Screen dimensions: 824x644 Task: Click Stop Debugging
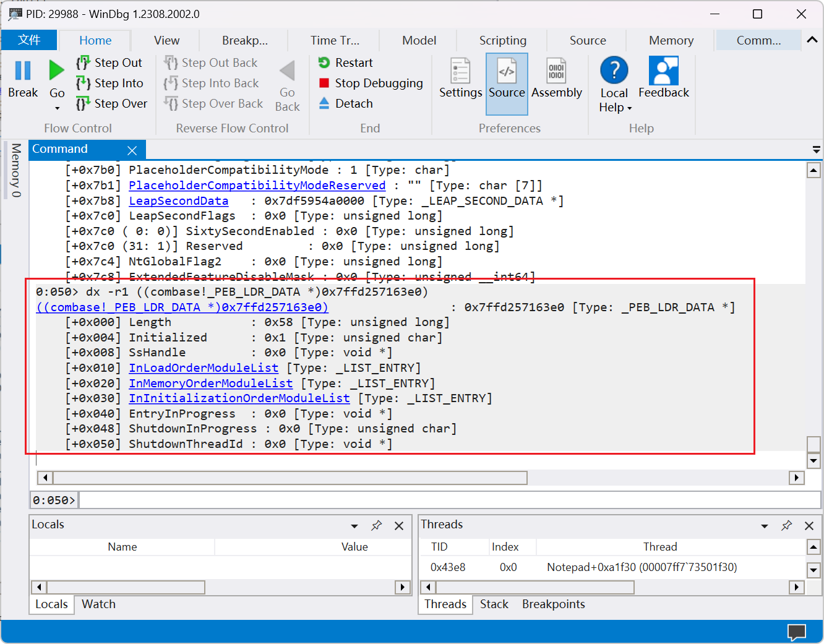pos(371,83)
